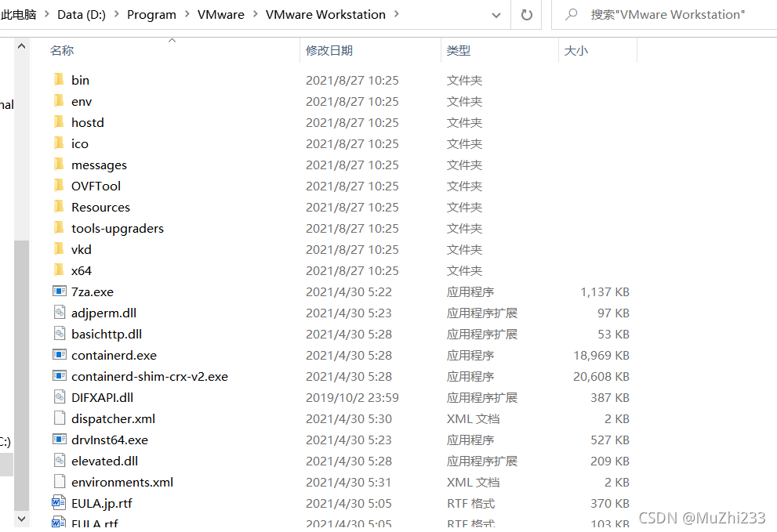The height and width of the screenshot is (532, 777).
Task: Open the address bar history dropdown
Action: 496,16
